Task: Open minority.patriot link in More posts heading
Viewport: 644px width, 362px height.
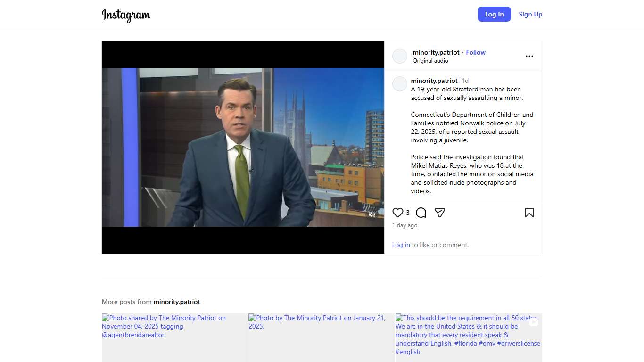Action: tap(177, 302)
